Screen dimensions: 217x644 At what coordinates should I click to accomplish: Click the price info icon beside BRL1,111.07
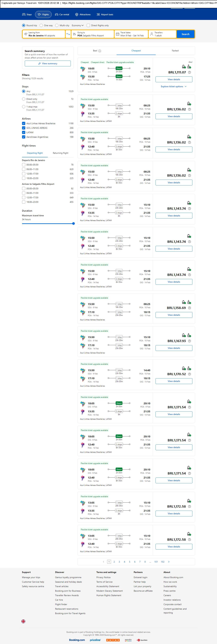(189, 72)
